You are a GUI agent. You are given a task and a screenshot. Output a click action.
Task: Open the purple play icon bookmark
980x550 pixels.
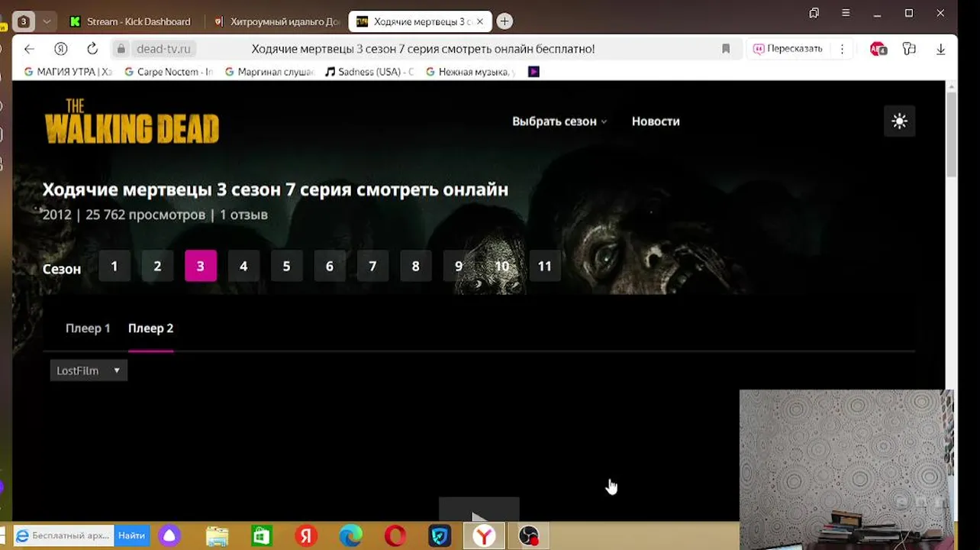(534, 72)
